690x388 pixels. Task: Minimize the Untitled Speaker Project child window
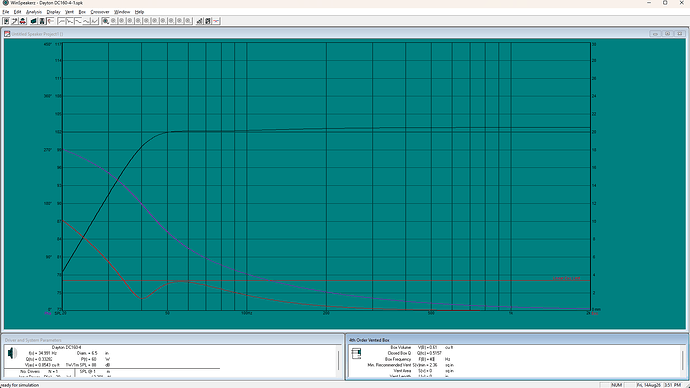tap(655, 34)
